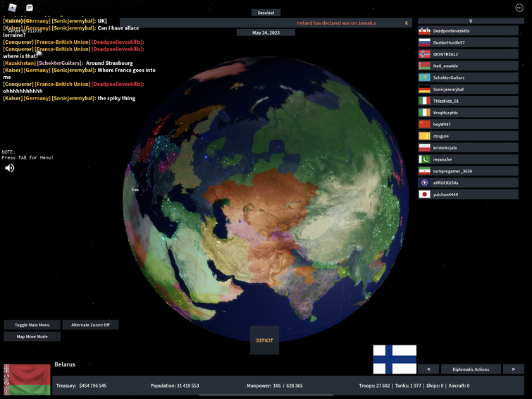Collapse the player list with V header
532x399 pixels.
pyautogui.click(x=471, y=21)
